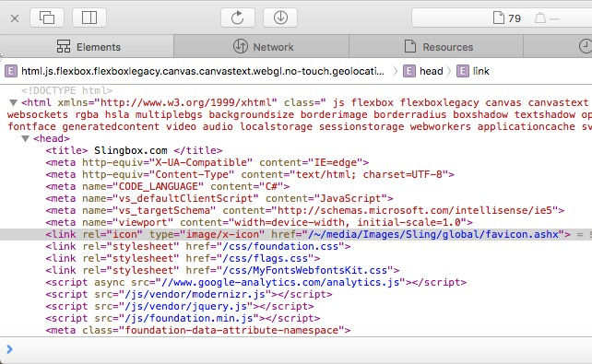Collapse the head node disclosure triangle
Image resolution: width=592 pixels, height=364 pixels.
(25, 138)
